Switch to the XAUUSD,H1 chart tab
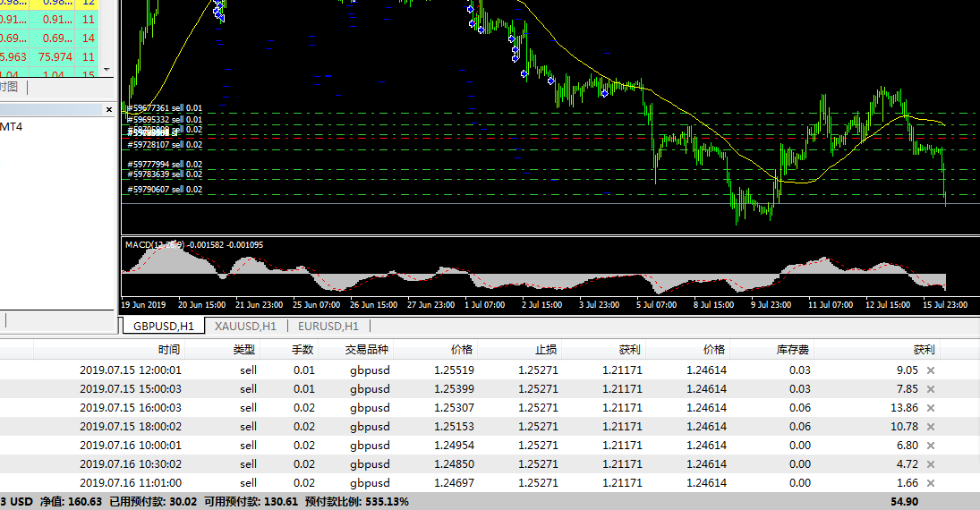 tap(245, 327)
